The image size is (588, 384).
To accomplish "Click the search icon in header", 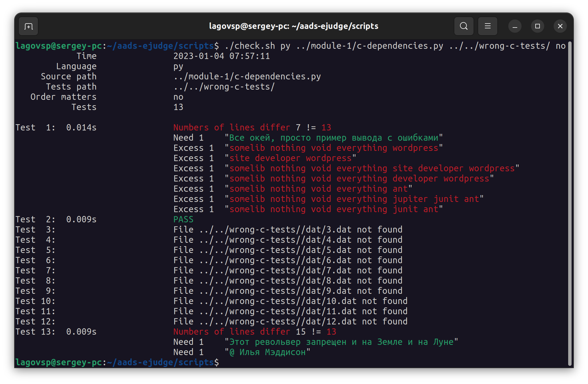I will click(x=464, y=26).
